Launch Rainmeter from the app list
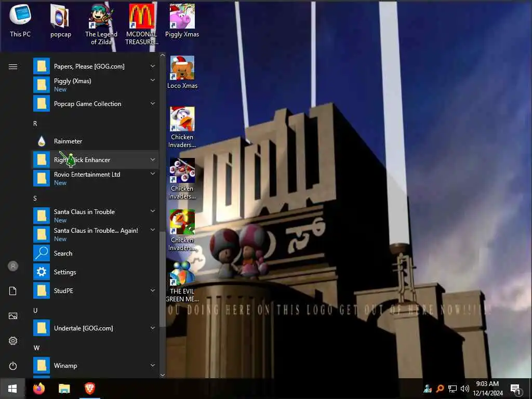The height and width of the screenshot is (399, 532). point(96,141)
